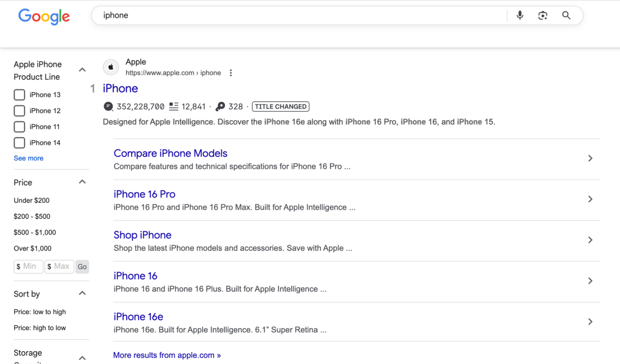Open Google Lens image search
This screenshot has height=364, width=620.
click(x=543, y=15)
